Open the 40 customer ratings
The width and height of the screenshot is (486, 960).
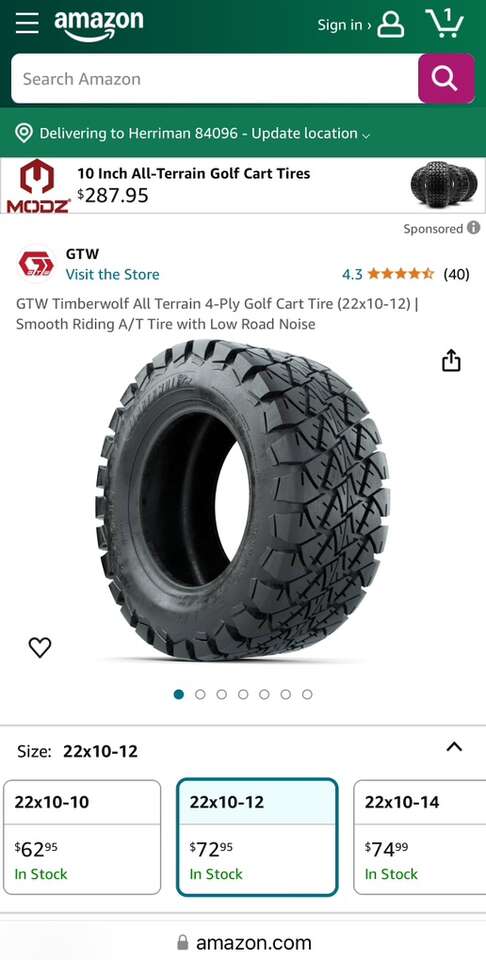click(x=456, y=274)
